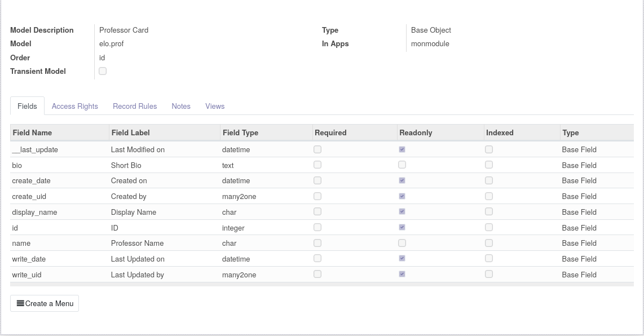
Task: Open the display_name field row
Action: point(34,212)
